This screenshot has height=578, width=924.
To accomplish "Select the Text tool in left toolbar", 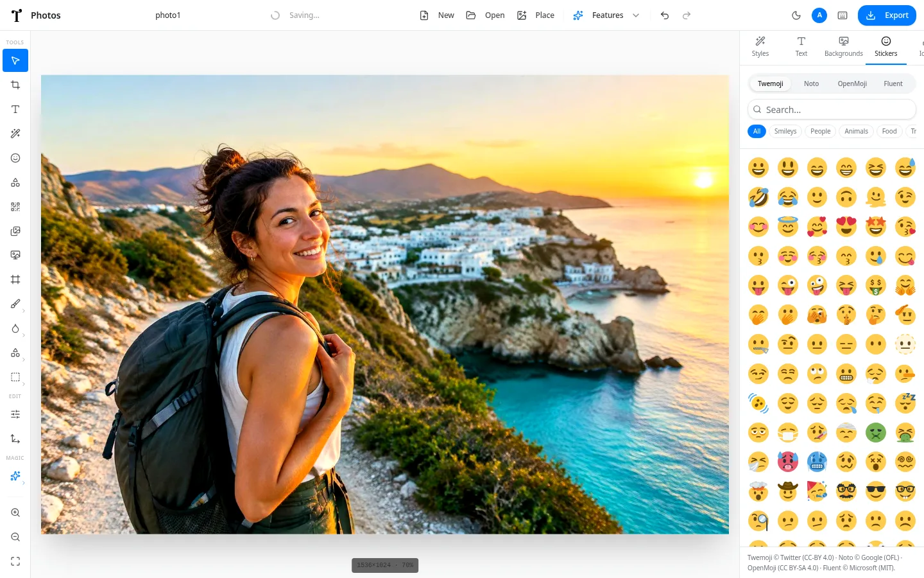I will (15, 109).
